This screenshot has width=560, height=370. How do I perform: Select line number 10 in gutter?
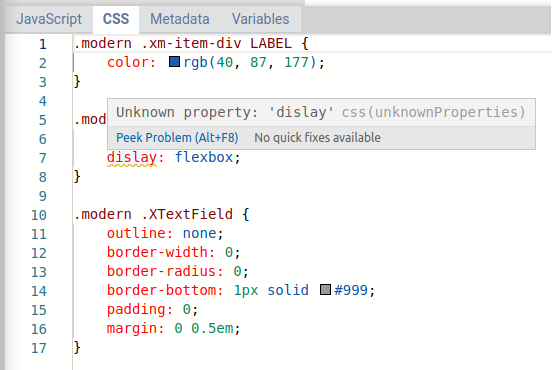39,215
